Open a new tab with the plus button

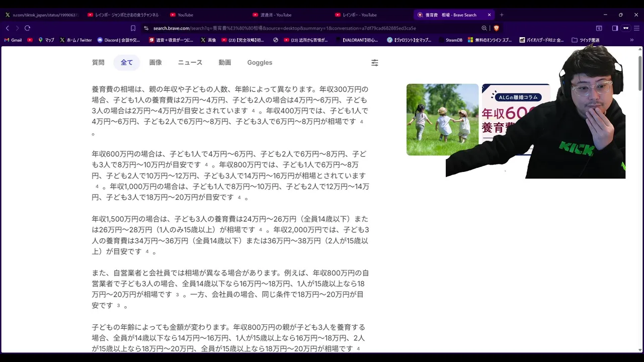[x=502, y=15]
